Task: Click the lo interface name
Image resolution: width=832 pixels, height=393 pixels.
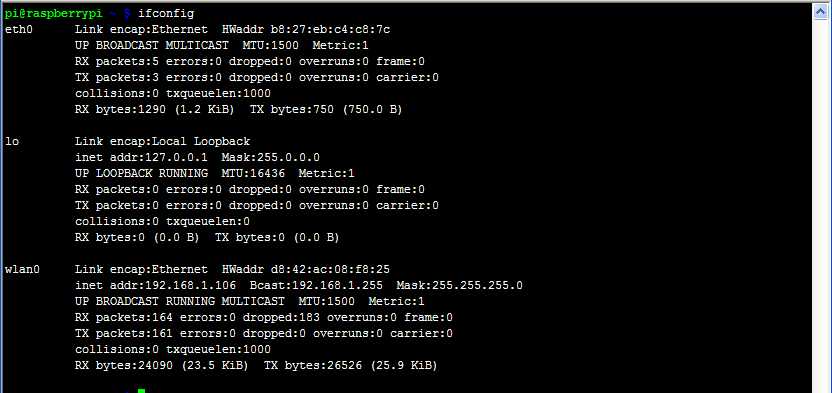Action: (x=12, y=142)
